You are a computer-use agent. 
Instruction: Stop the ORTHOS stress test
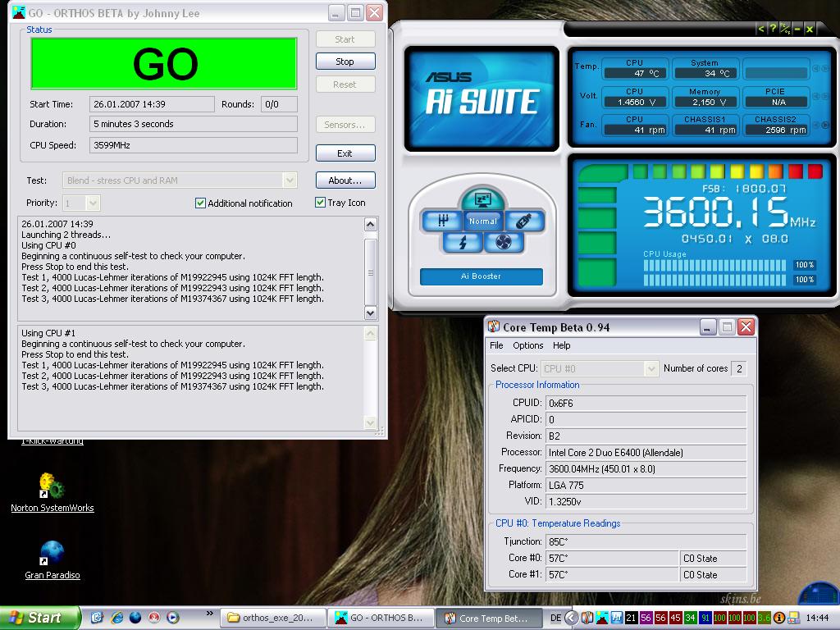pyautogui.click(x=345, y=62)
